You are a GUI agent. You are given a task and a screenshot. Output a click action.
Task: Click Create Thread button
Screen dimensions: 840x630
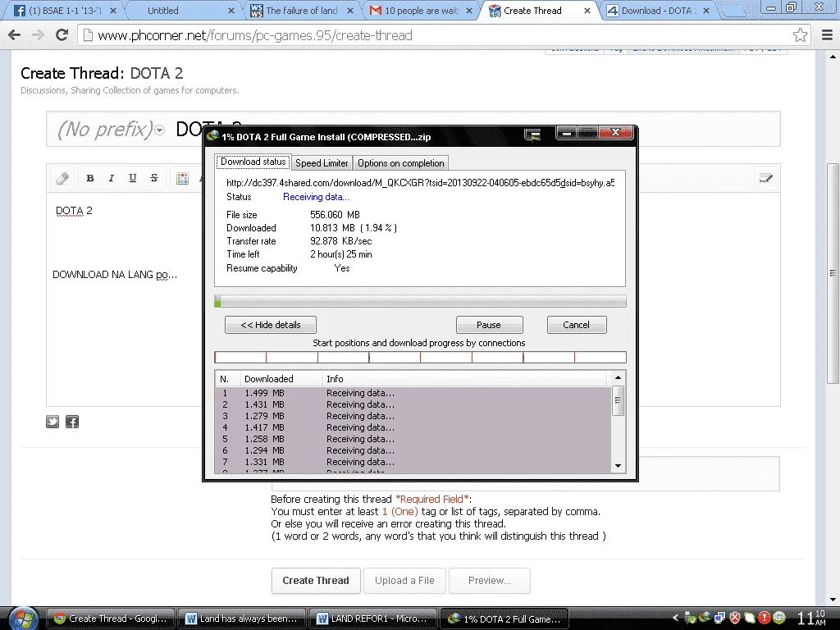click(x=316, y=581)
